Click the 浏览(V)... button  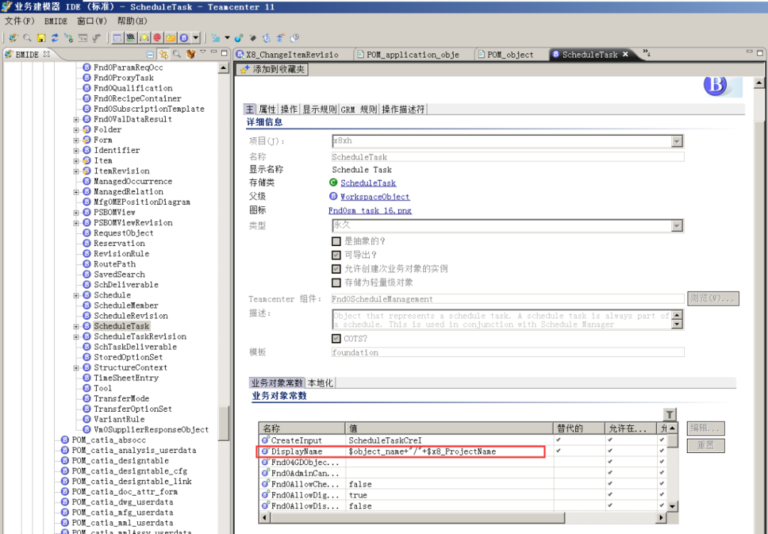(x=713, y=298)
